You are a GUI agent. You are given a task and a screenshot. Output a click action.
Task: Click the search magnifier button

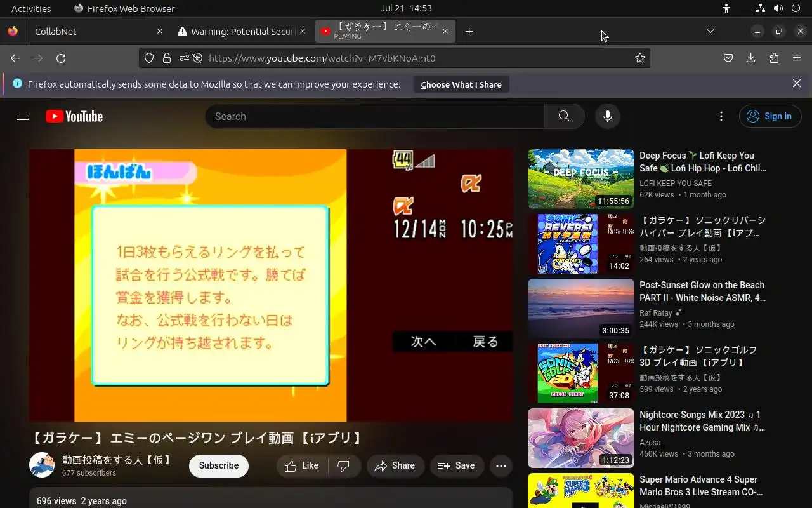pos(564,116)
